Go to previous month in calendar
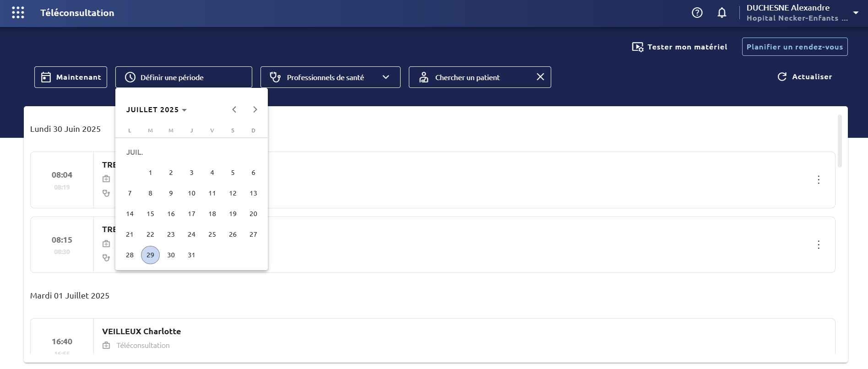The image size is (868, 369). [x=234, y=109]
